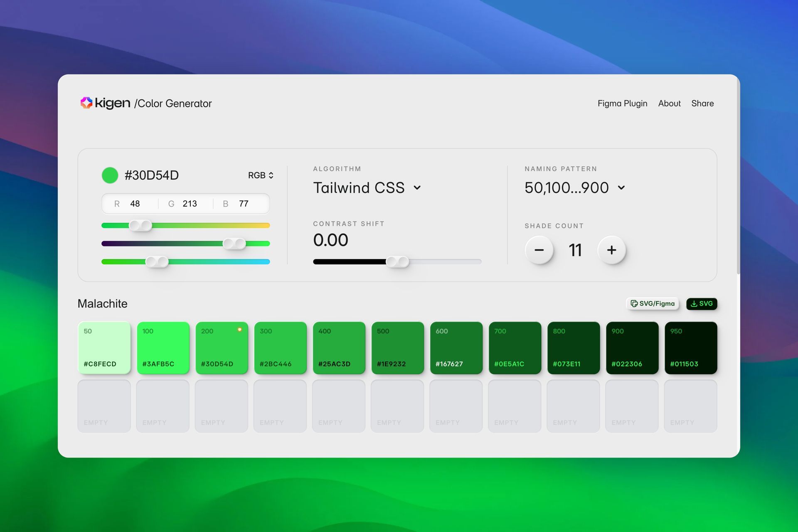Image resolution: width=798 pixels, height=532 pixels.
Task: Click the Kigen logo icon
Action: (x=86, y=103)
